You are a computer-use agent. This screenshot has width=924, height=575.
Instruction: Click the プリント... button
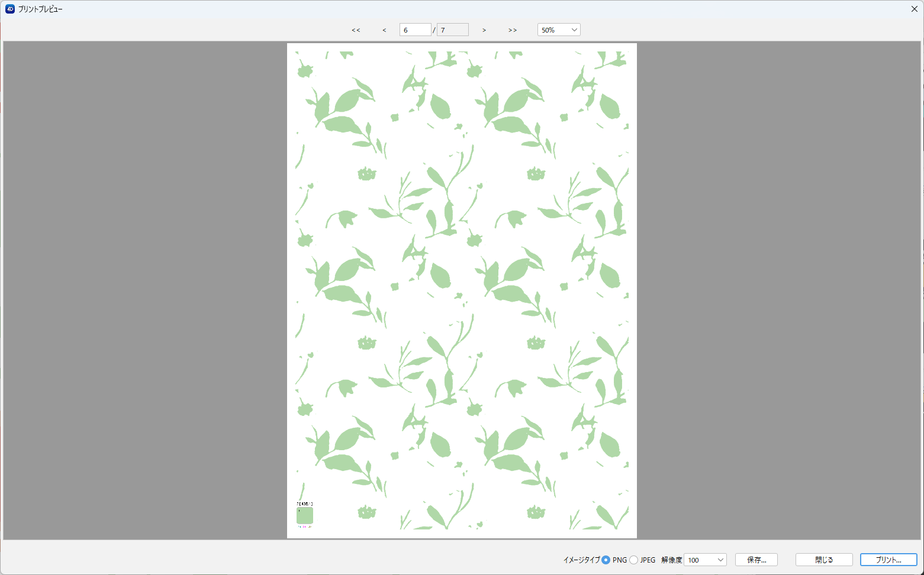[x=888, y=560]
